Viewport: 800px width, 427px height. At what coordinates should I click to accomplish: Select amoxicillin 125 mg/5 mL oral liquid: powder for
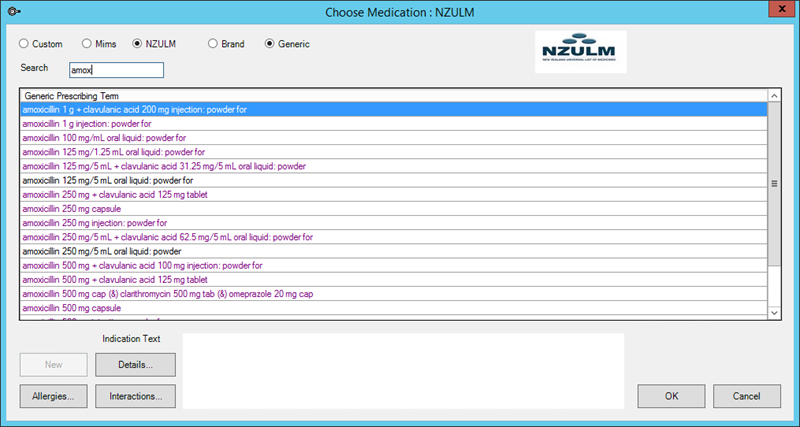tap(394, 181)
